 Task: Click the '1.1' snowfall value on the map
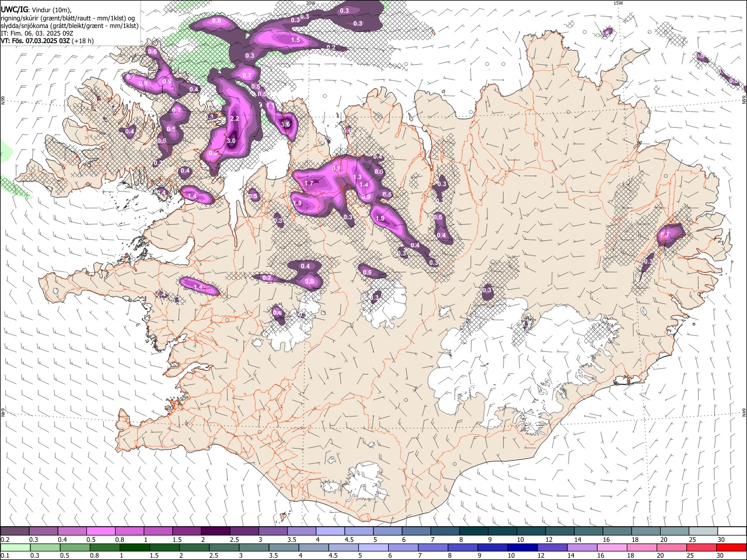[x=270, y=105]
